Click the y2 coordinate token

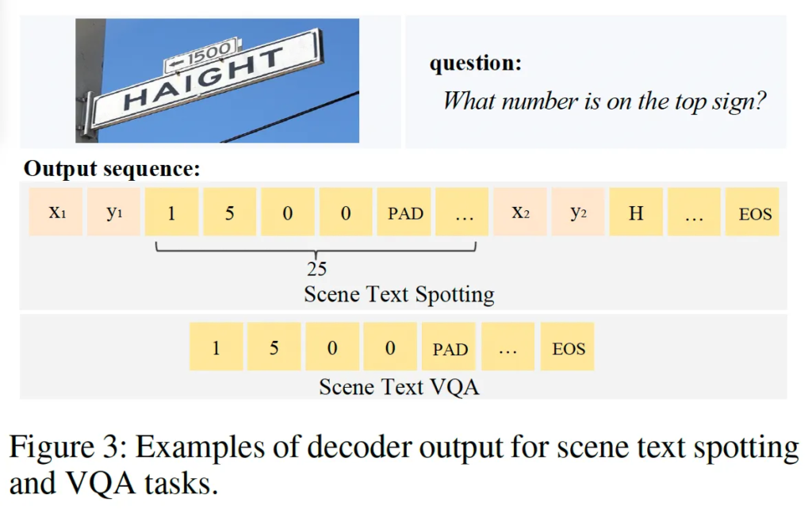pyautogui.click(x=578, y=213)
